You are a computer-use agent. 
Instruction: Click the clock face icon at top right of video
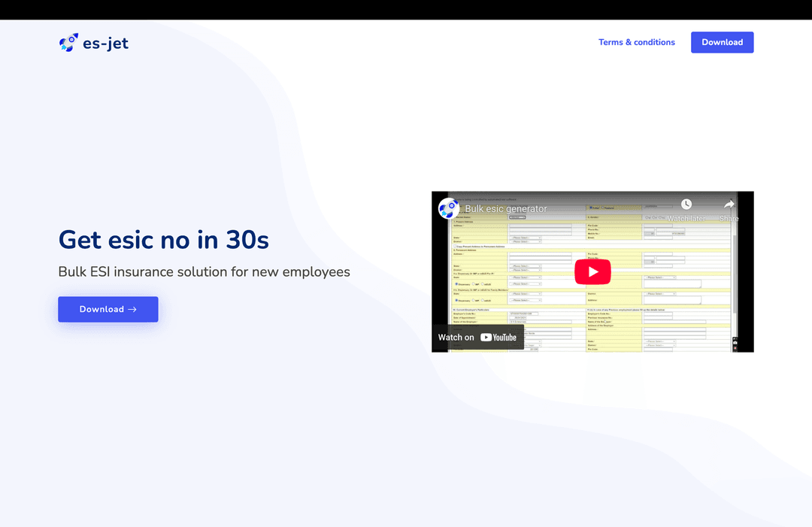coord(686,204)
